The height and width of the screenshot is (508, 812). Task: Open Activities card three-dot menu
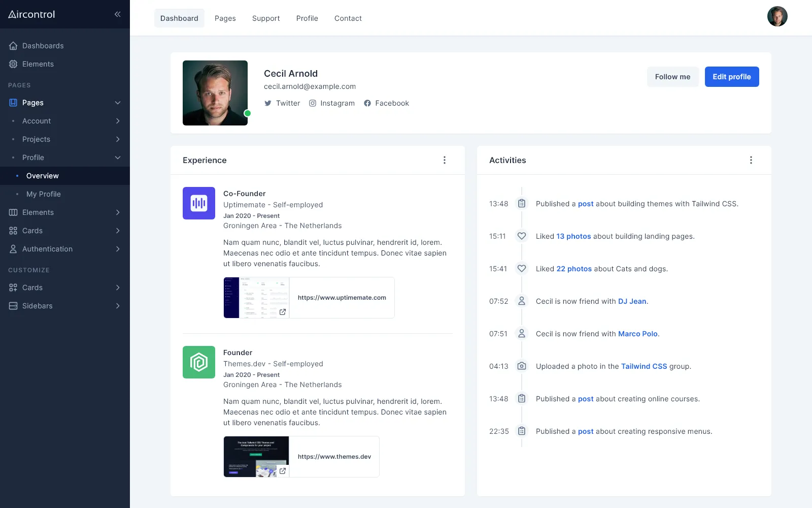pyautogui.click(x=751, y=160)
